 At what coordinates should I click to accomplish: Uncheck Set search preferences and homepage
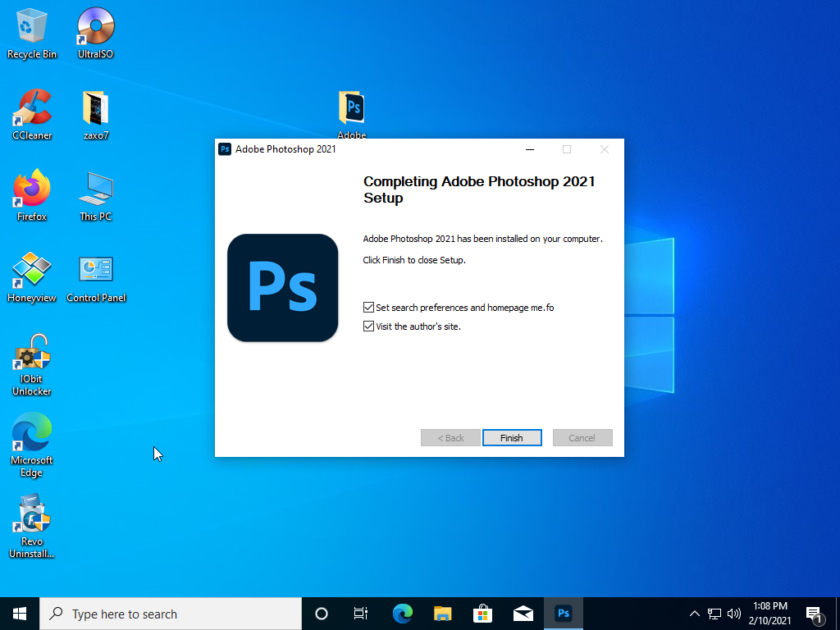point(368,308)
